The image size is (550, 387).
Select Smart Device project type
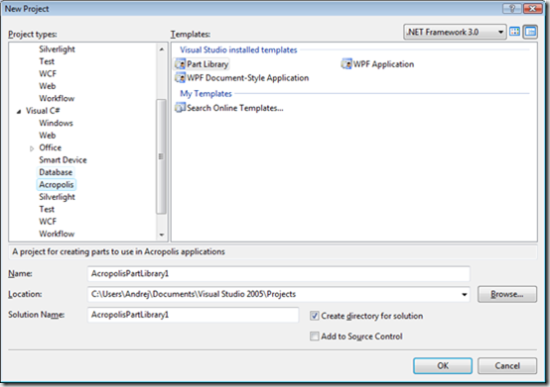[x=63, y=160]
